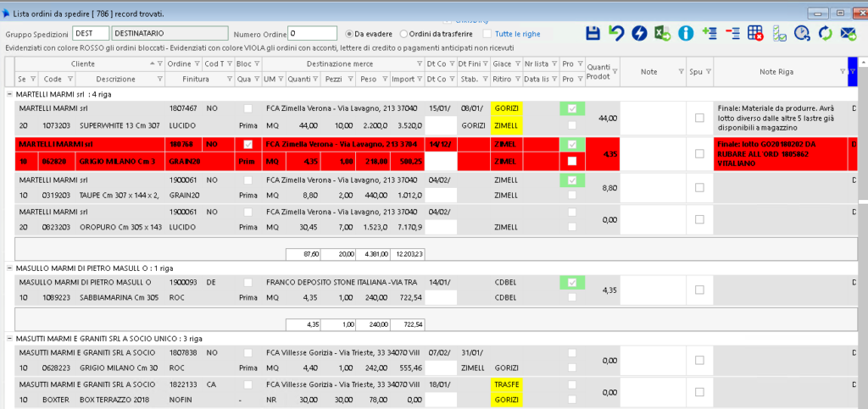
Task: Open the Quanti Prodot column filter funnel
Action: click(x=615, y=72)
